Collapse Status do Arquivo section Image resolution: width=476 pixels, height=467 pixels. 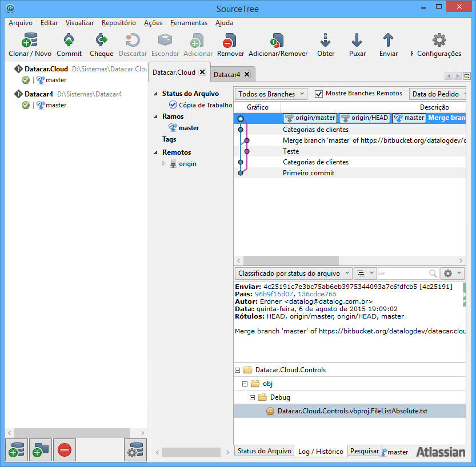click(156, 94)
